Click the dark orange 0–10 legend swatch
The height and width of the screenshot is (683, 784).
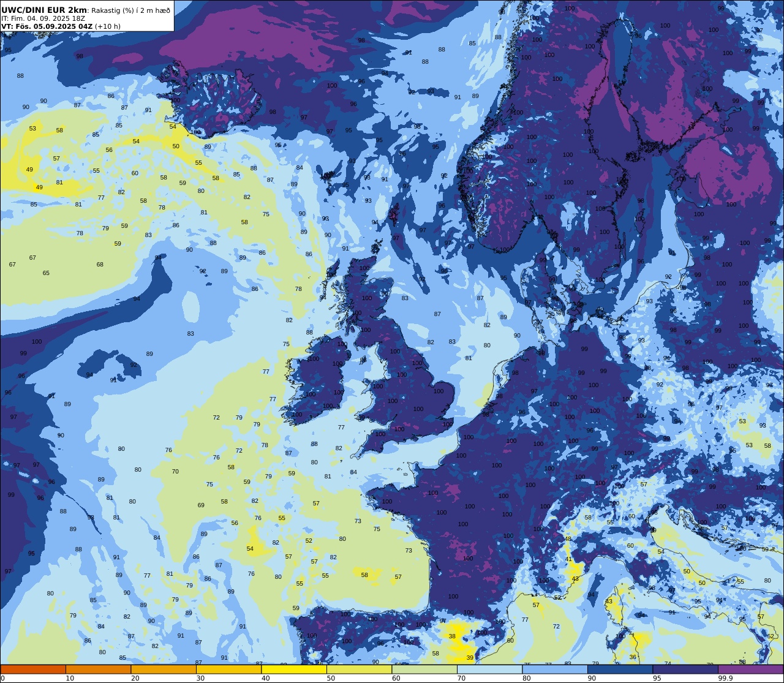pyautogui.click(x=33, y=669)
